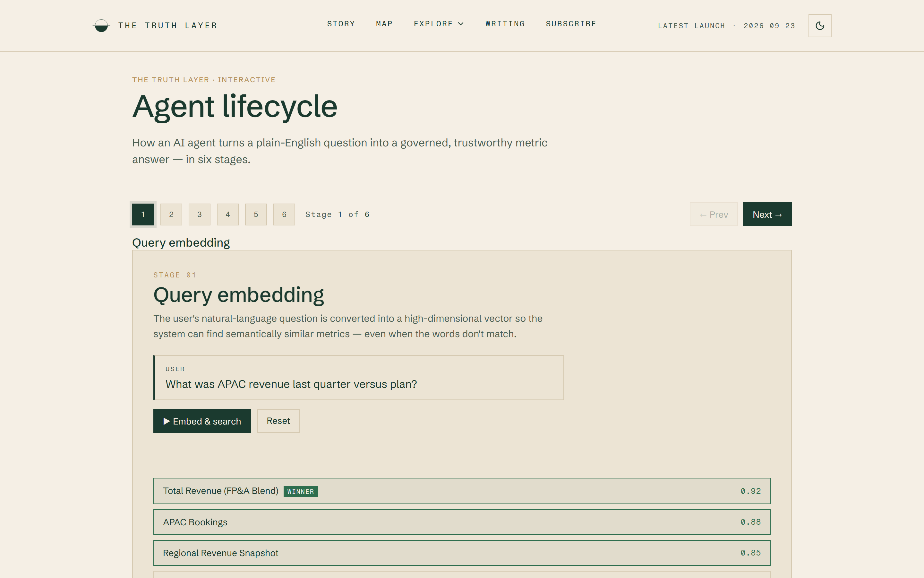924x578 pixels.
Task: Click the 0.88 similarity score
Action: click(751, 522)
